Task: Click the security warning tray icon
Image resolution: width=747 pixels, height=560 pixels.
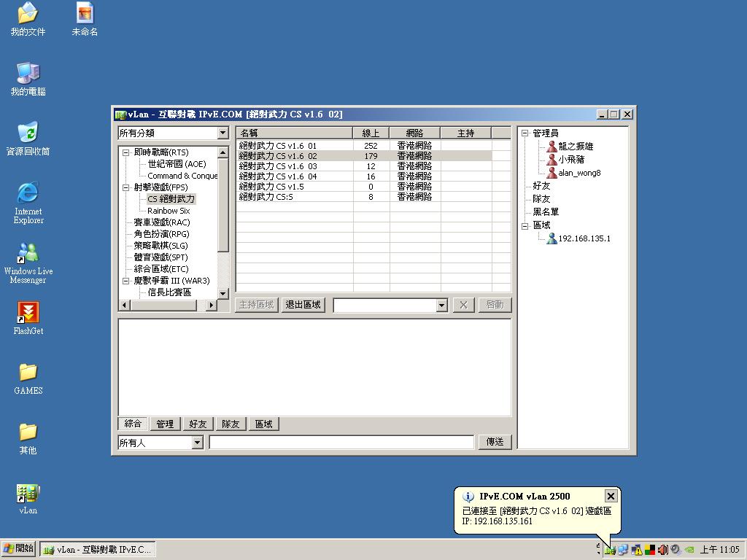Action: tap(636, 550)
